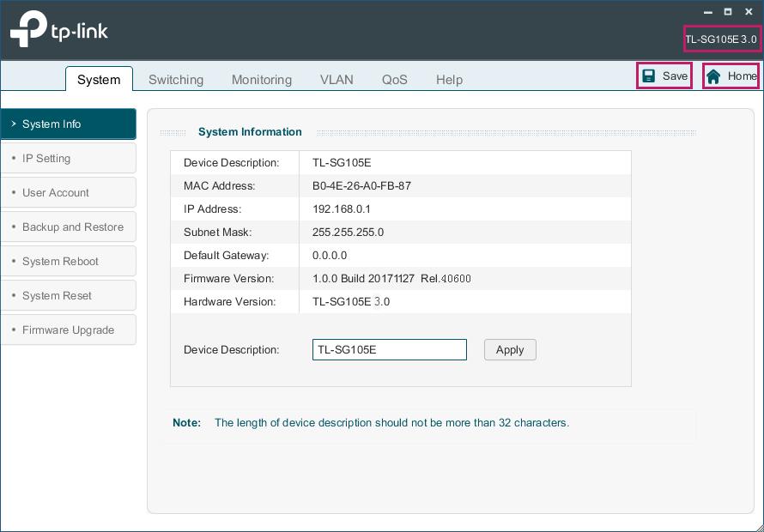Open Backup and Restore page
Screen dimensions: 764x532
(x=68, y=227)
